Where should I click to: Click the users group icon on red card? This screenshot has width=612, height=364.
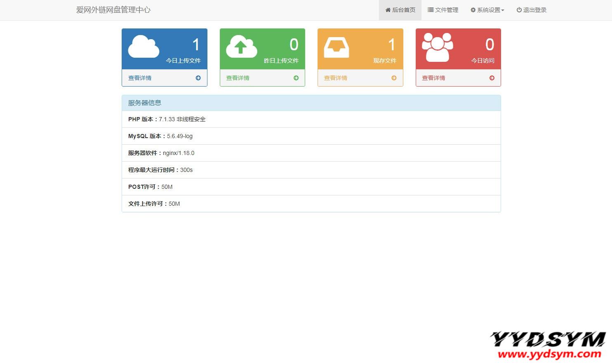(438, 47)
